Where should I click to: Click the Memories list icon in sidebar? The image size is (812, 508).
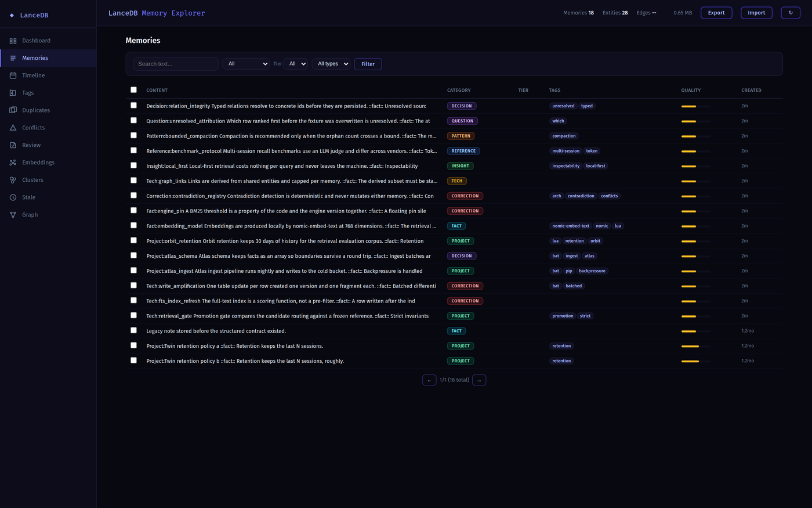click(x=13, y=58)
